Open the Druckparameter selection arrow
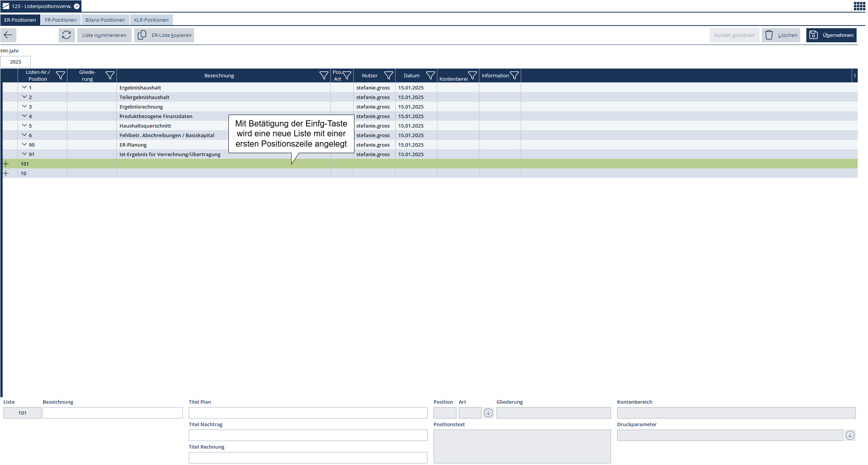 pyautogui.click(x=850, y=435)
